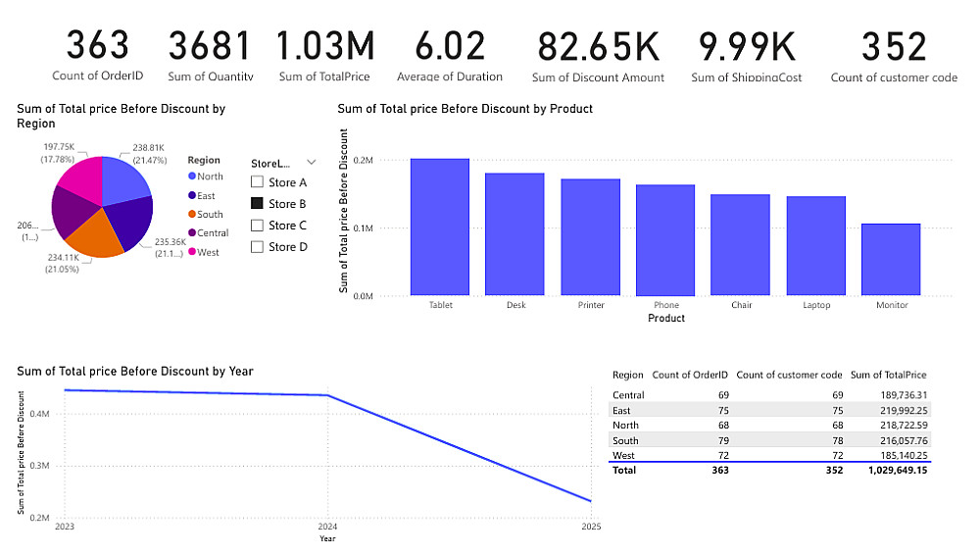The height and width of the screenshot is (555, 980).
Task: Click the West legend color dot
Action: pos(192,252)
